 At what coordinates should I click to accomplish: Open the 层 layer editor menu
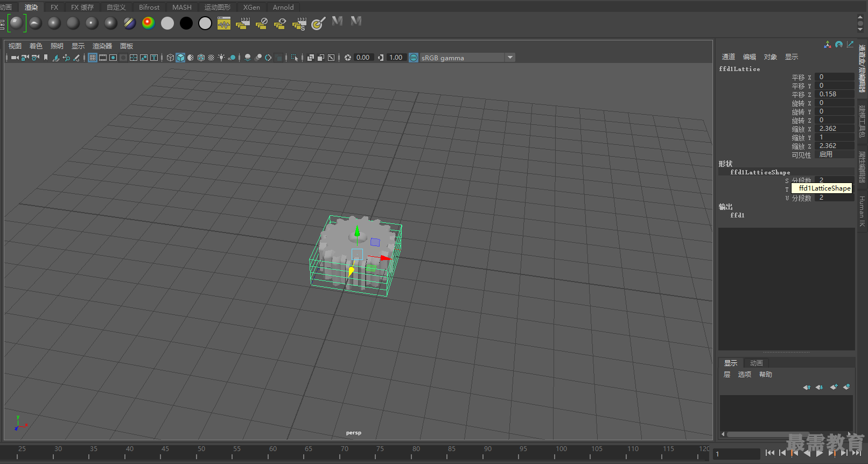point(727,375)
